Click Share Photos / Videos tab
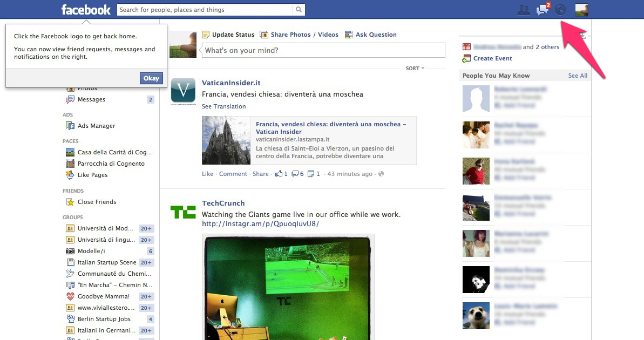Image resolution: width=644 pixels, height=340 pixels. (x=304, y=35)
